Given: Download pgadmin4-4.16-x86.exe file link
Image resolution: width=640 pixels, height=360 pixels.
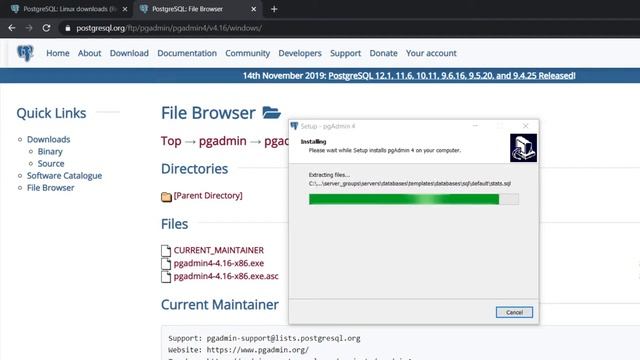Looking at the screenshot, I should (x=219, y=263).
